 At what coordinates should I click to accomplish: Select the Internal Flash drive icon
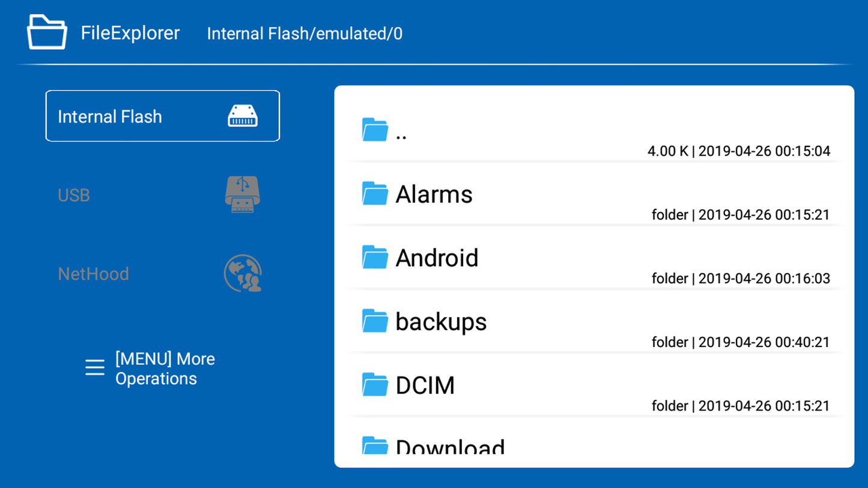[243, 116]
